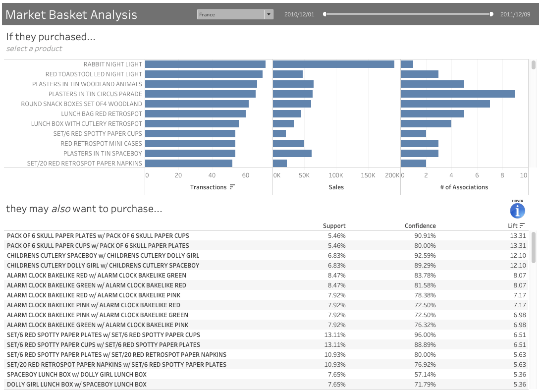Click the Confidence column header
The width and height of the screenshot is (541, 392).
click(420, 225)
